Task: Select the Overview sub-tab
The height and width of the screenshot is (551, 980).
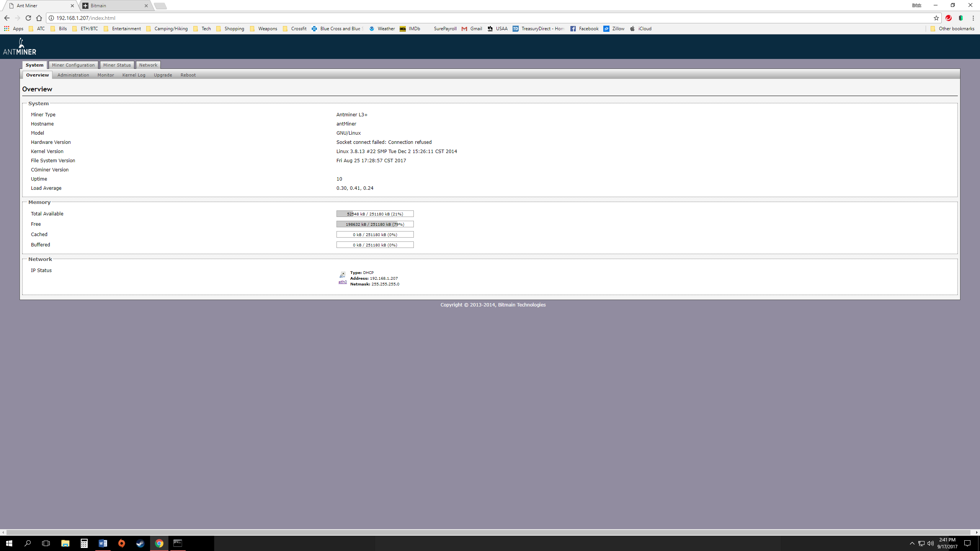Action: tap(37, 75)
